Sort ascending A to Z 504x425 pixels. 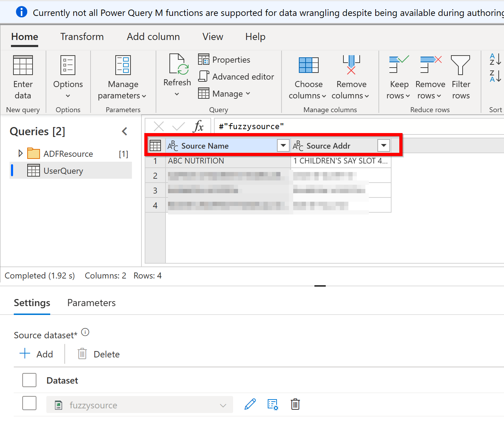[x=495, y=59]
